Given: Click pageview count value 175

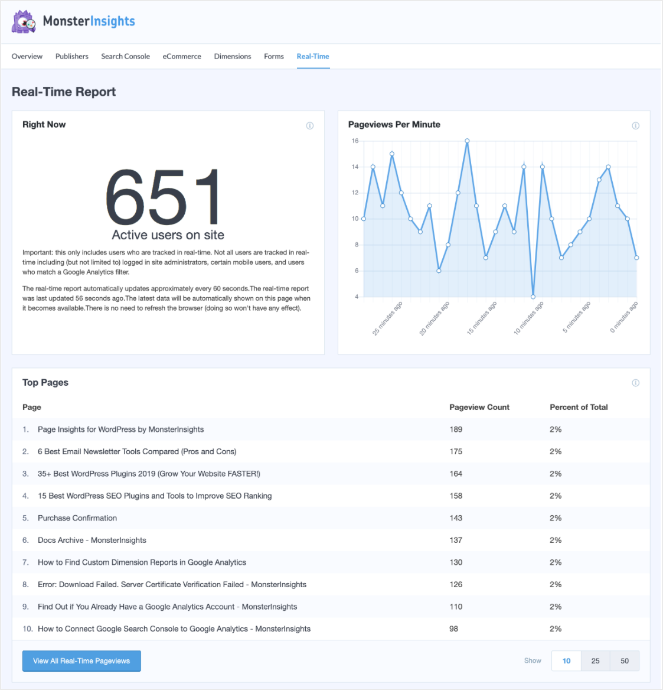Looking at the screenshot, I should [x=456, y=451].
